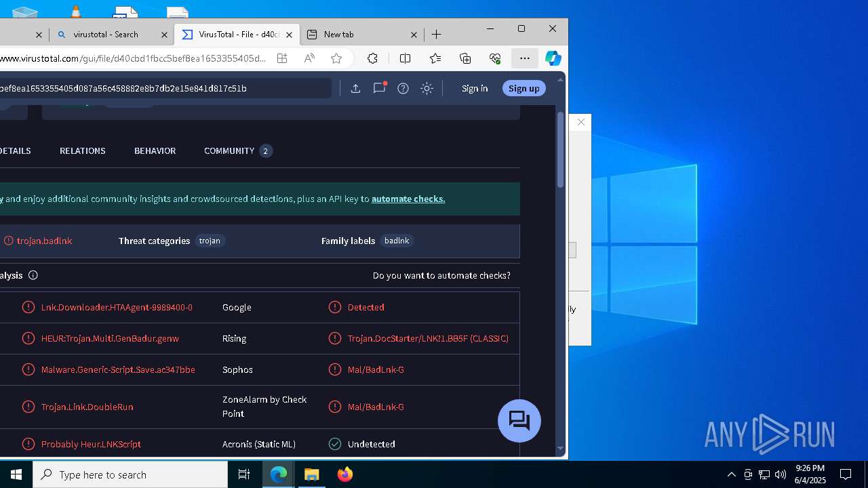Open Extensions puzzle icon
868x488 pixels.
(372, 58)
